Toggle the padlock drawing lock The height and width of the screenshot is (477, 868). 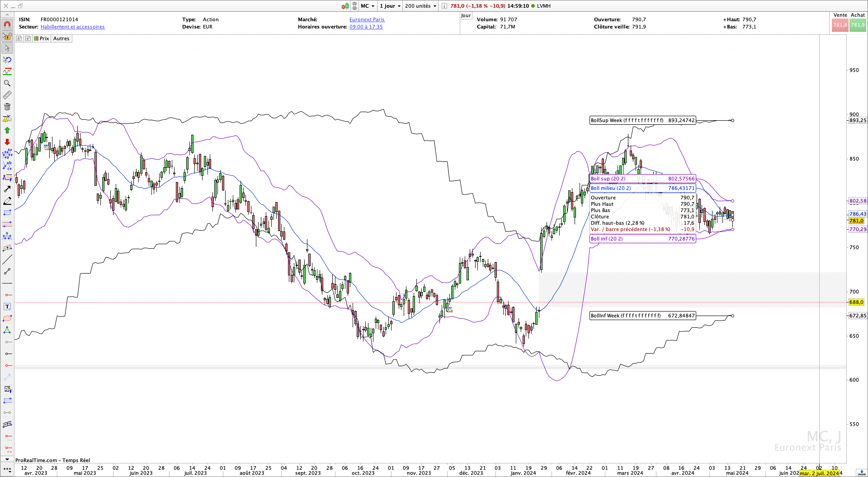click(7, 36)
